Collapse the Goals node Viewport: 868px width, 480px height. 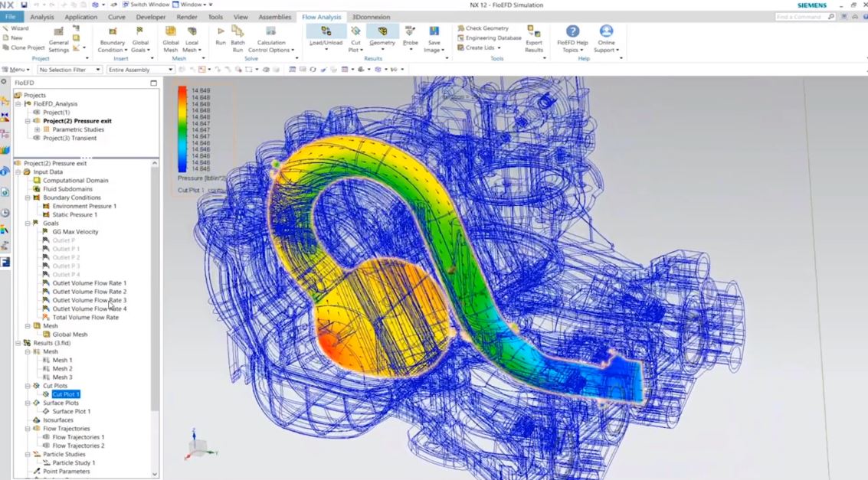click(x=28, y=224)
